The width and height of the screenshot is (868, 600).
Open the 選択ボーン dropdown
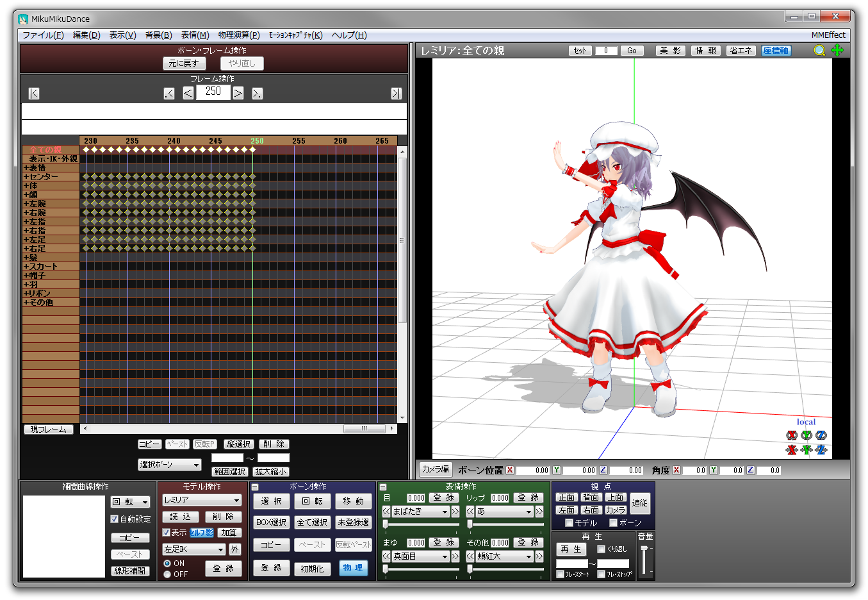click(170, 465)
